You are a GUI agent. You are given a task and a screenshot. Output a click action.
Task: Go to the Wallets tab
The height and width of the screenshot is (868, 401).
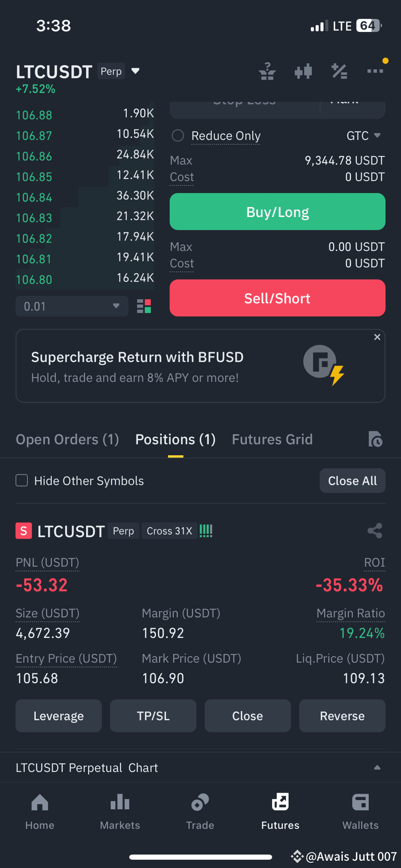coord(360,811)
